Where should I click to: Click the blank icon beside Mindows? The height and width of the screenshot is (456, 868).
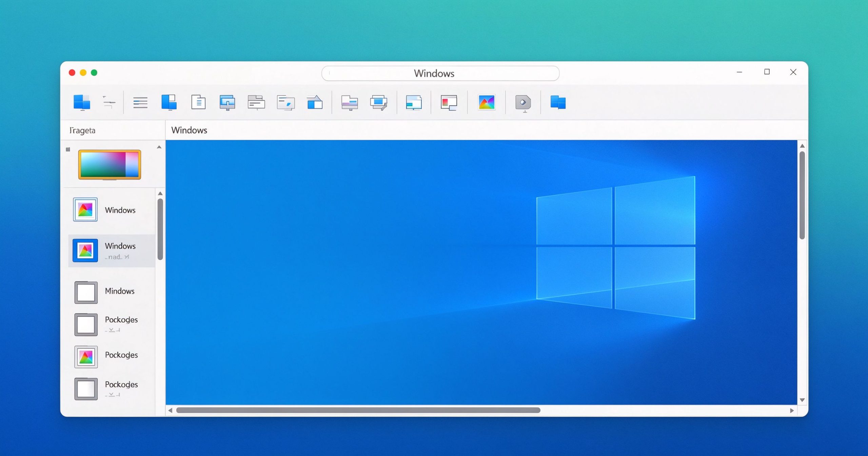86,292
